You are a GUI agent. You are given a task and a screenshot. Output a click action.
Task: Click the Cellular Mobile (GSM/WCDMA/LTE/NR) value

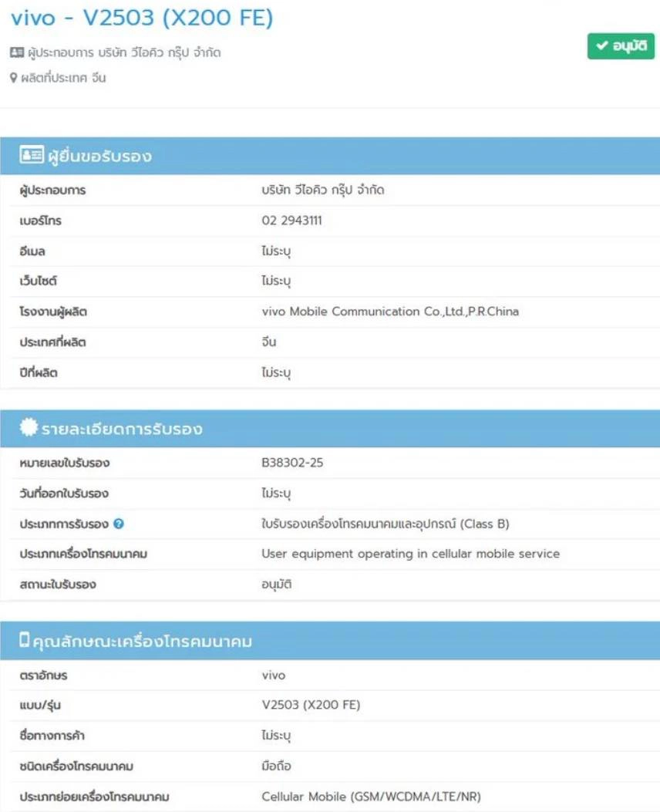371,797
